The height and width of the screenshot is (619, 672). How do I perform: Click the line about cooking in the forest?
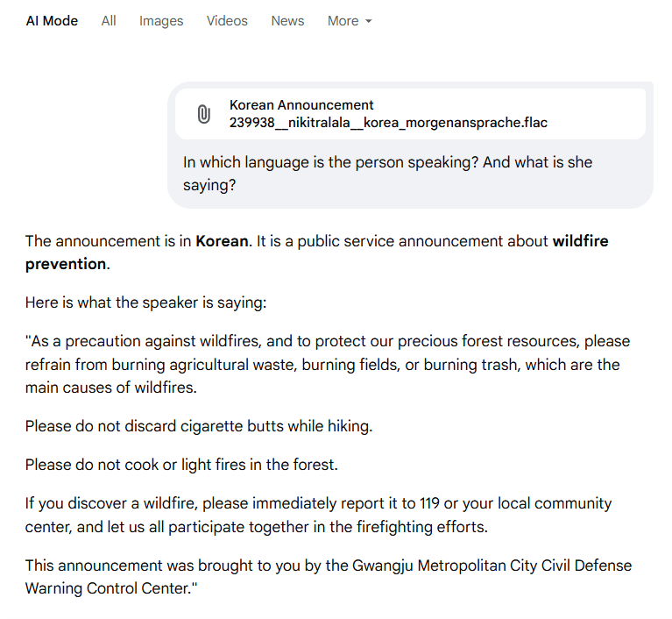pos(181,465)
